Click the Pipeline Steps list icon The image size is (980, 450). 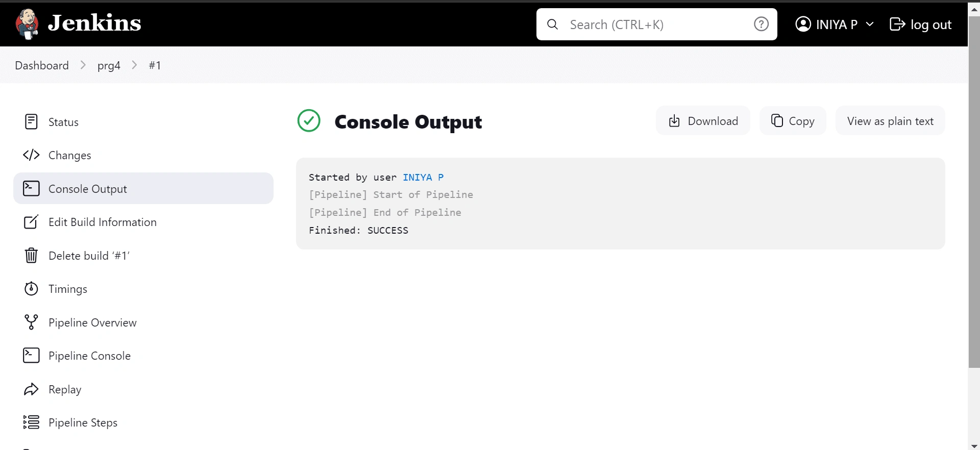(31, 422)
